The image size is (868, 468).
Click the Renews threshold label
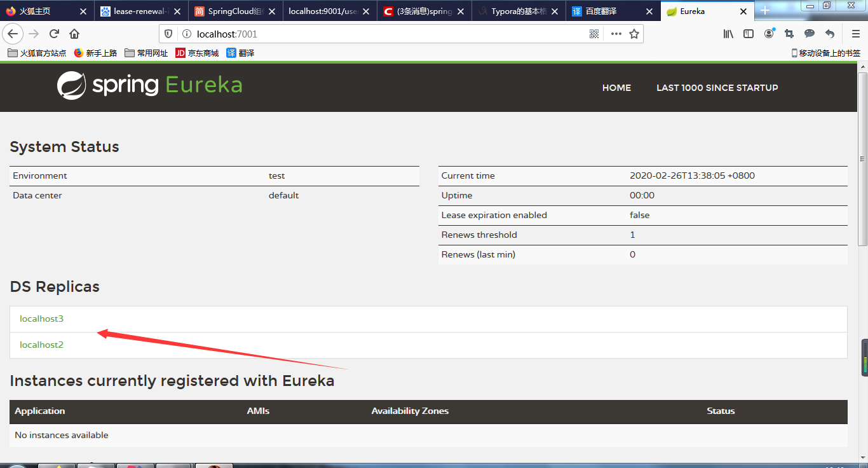coord(479,235)
